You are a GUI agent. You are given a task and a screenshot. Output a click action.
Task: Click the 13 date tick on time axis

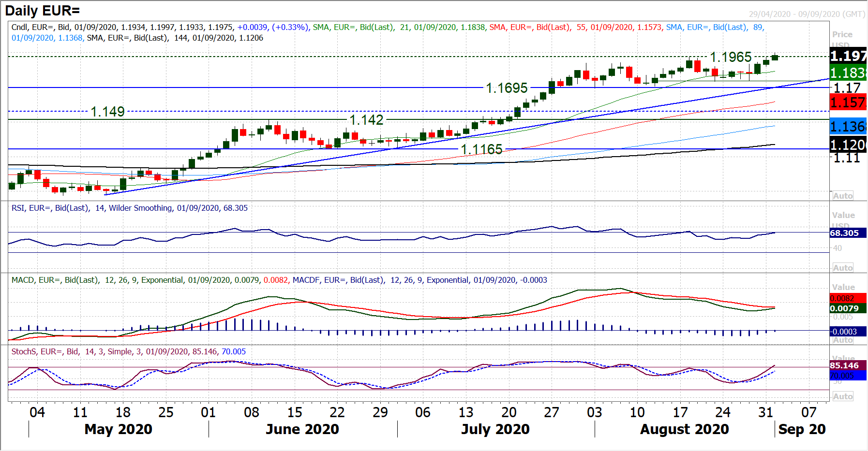466,412
